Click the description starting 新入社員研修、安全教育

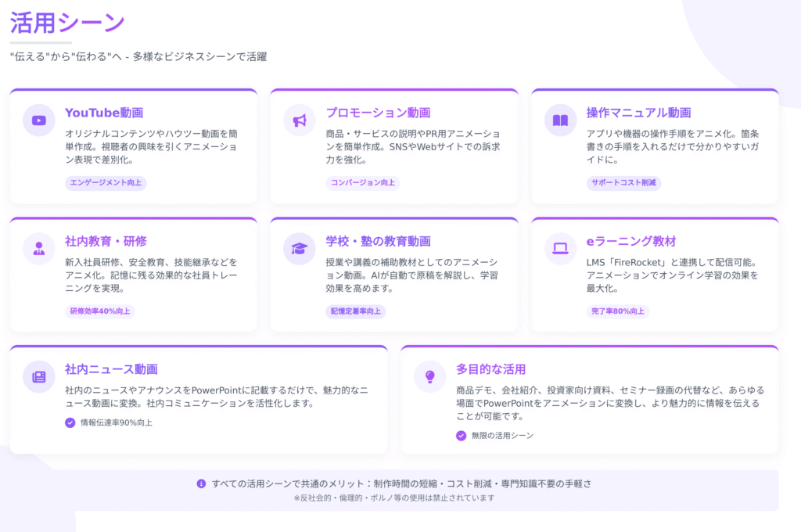pos(151,275)
